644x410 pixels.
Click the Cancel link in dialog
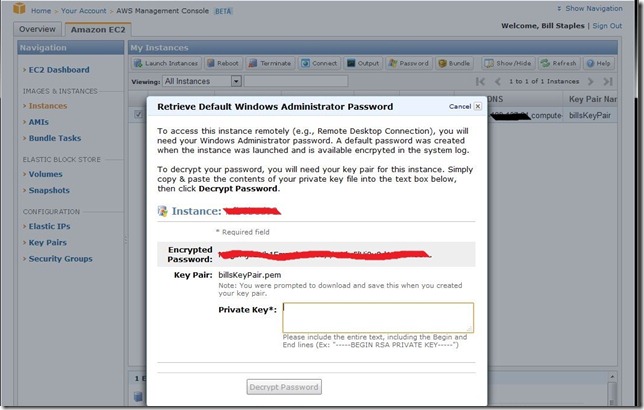coord(460,106)
